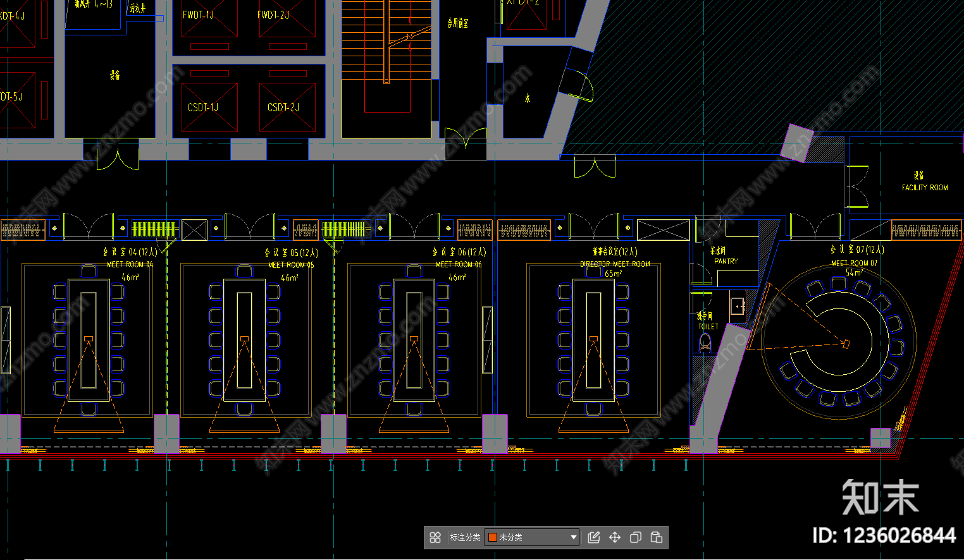
Task: Select the MEET ROOM 07 label
Action: pyautogui.click(x=854, y=263)
